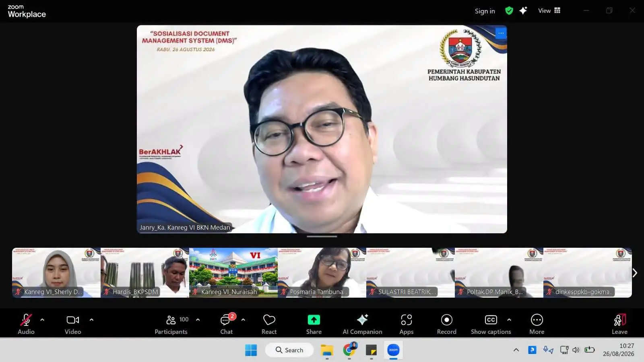Expand audio options arrow next to Audio
Screen dimensions: 644x362
(x=42, y=320)
